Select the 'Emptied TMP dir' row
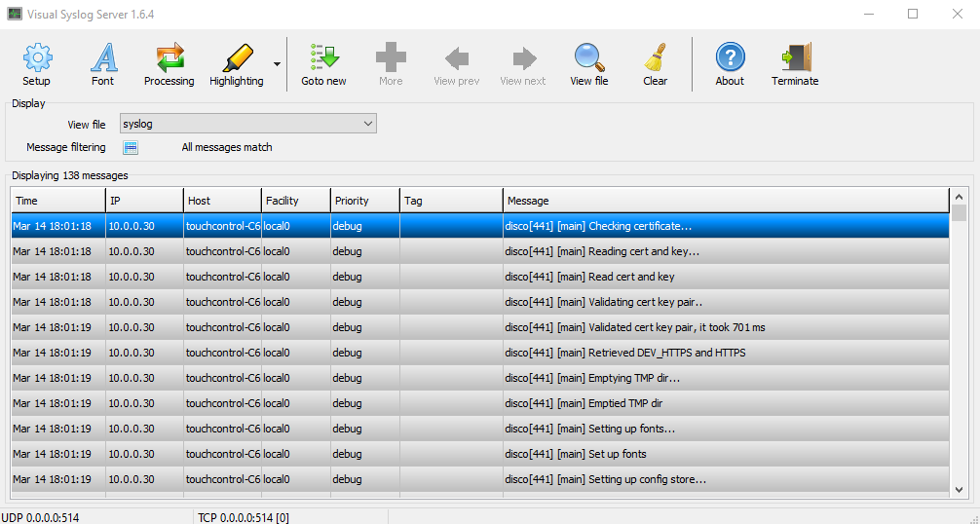Viewport: 980px width, 524px height. click(480, 403)
